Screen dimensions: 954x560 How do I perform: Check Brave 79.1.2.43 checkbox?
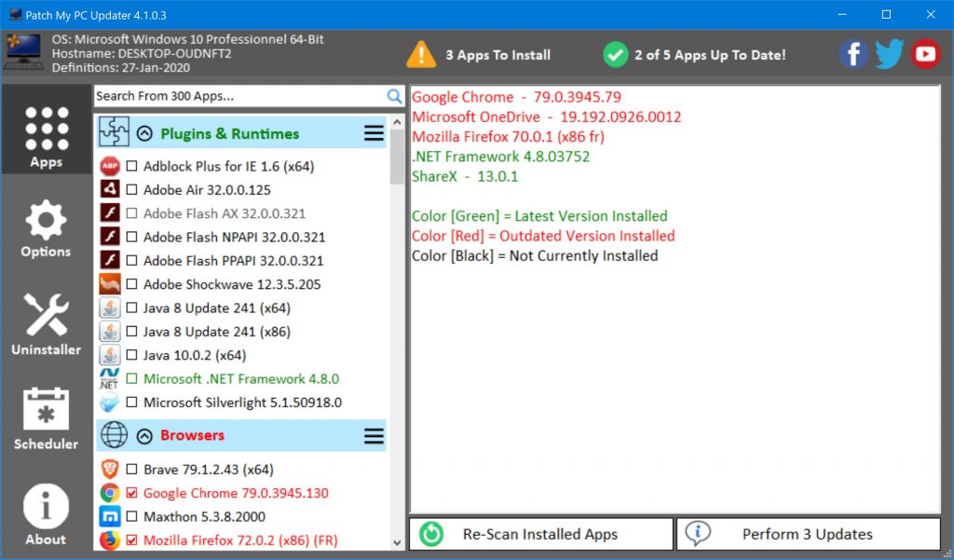pyautogui.click(x=131, y=470)
